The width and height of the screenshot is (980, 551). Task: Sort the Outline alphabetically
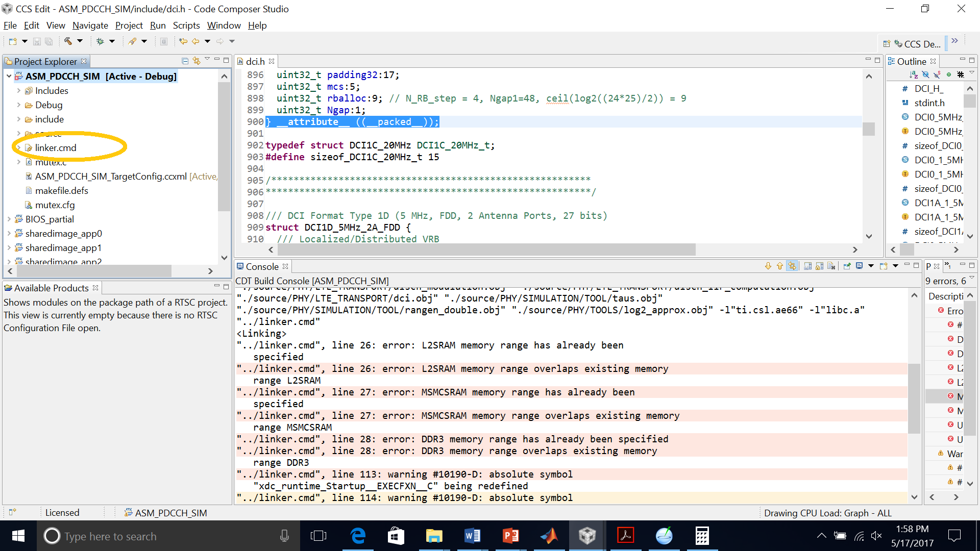click(914, 74)
